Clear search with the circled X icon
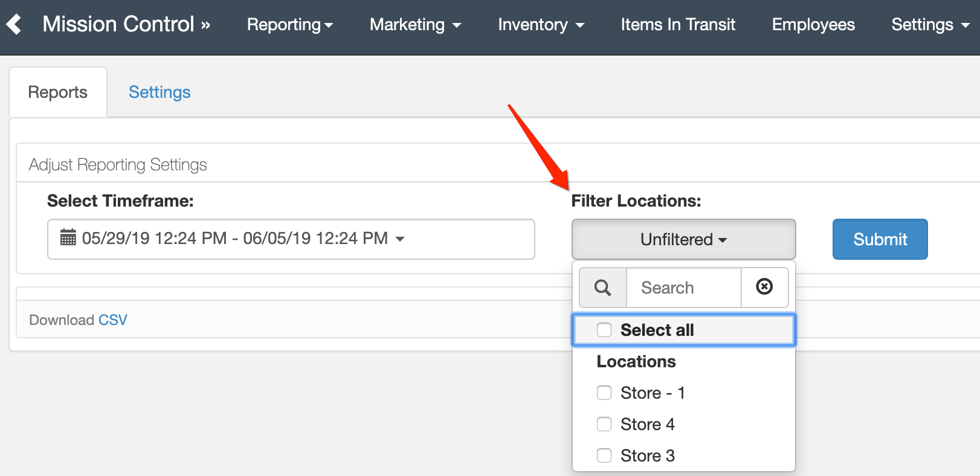 click(764, 286)
